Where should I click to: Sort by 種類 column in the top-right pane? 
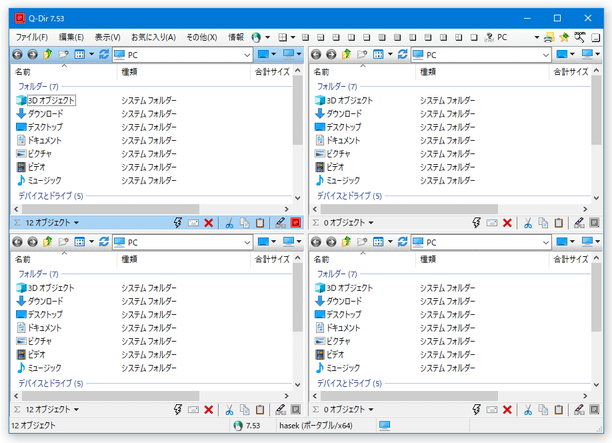(x=482, y=72)
